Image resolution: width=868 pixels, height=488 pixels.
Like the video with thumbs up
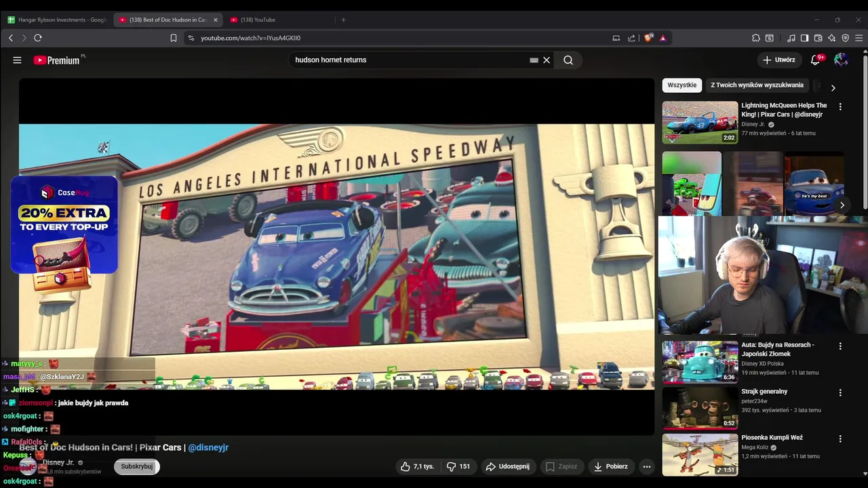[x=416, y=466]
